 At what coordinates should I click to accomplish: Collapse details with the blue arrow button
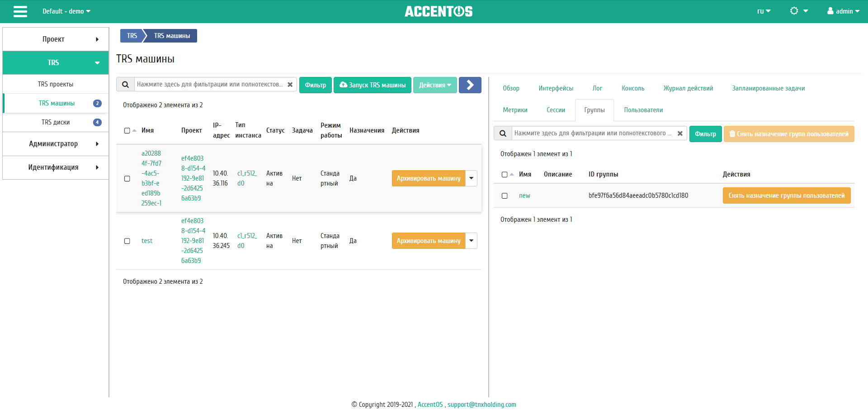pyautogui.click(x=470, y=85)
